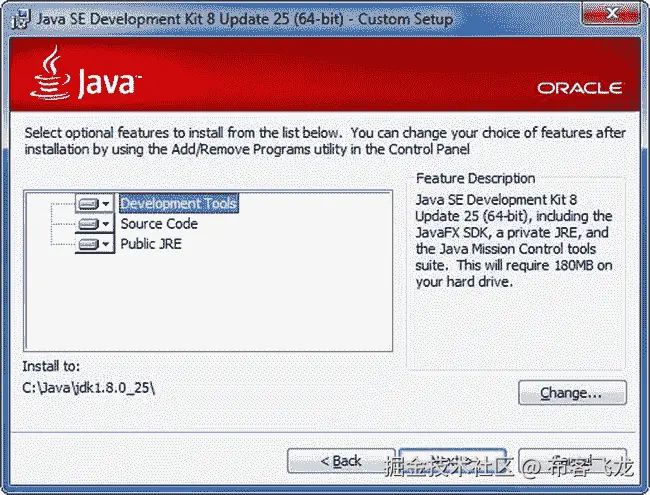Select the Development Tools tree item
The height and width of the screenshot is (495, 650).
tap(179, 204)
